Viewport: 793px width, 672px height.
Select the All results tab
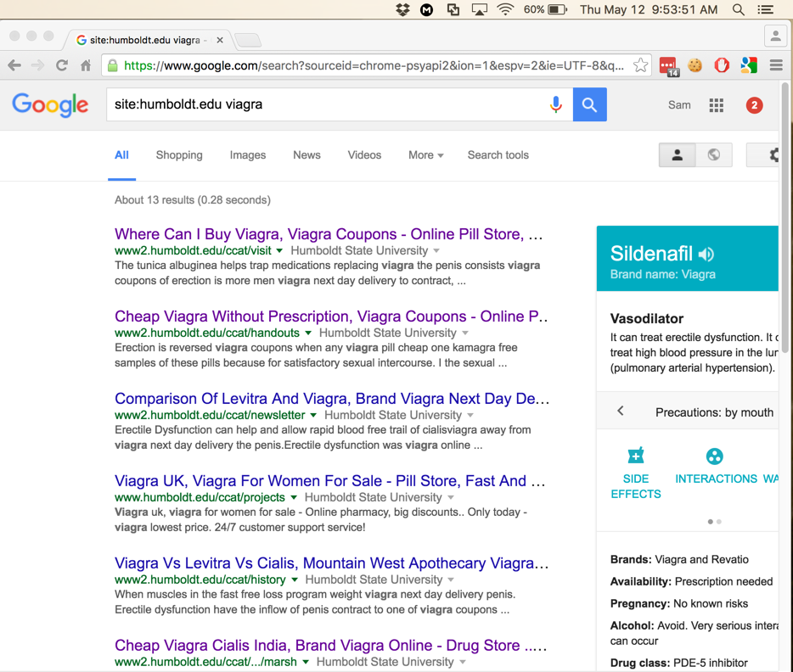[x=121, y=155]
